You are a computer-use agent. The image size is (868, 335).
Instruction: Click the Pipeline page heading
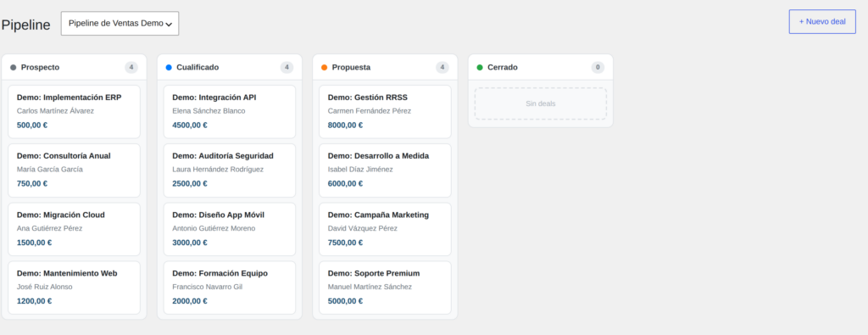(26, 25)
